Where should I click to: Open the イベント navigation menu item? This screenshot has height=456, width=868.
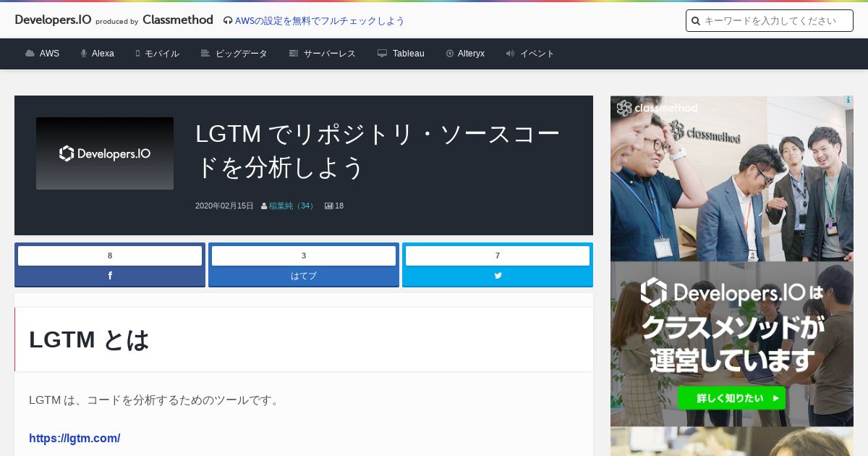coord(530,54)
